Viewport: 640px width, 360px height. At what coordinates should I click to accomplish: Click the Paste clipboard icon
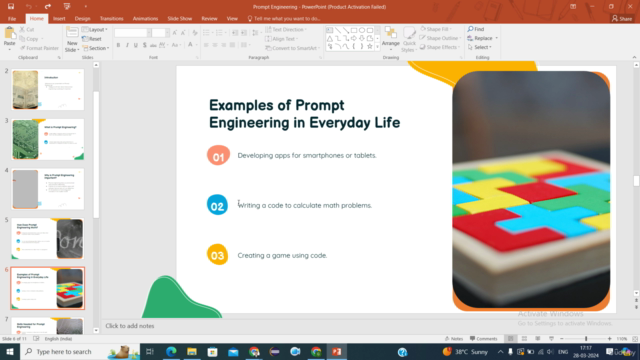tap(9, 34)
